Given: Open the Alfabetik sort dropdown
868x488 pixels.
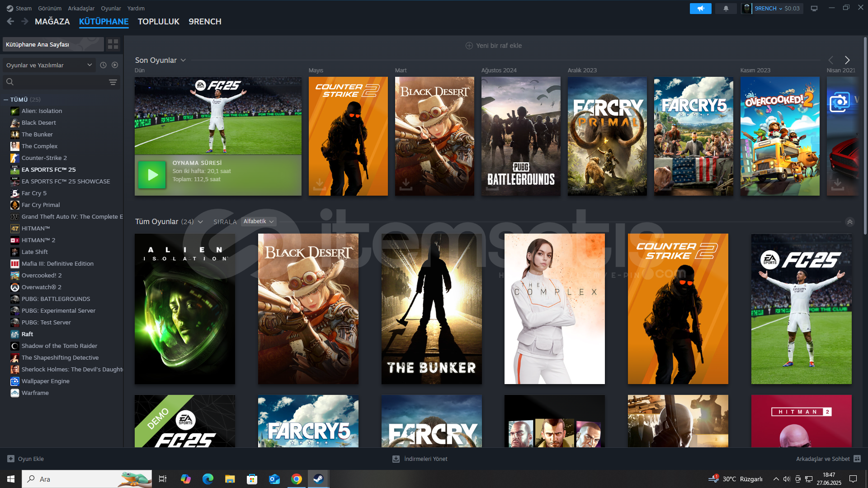Looking at the screenshot, I should (259, 221).
